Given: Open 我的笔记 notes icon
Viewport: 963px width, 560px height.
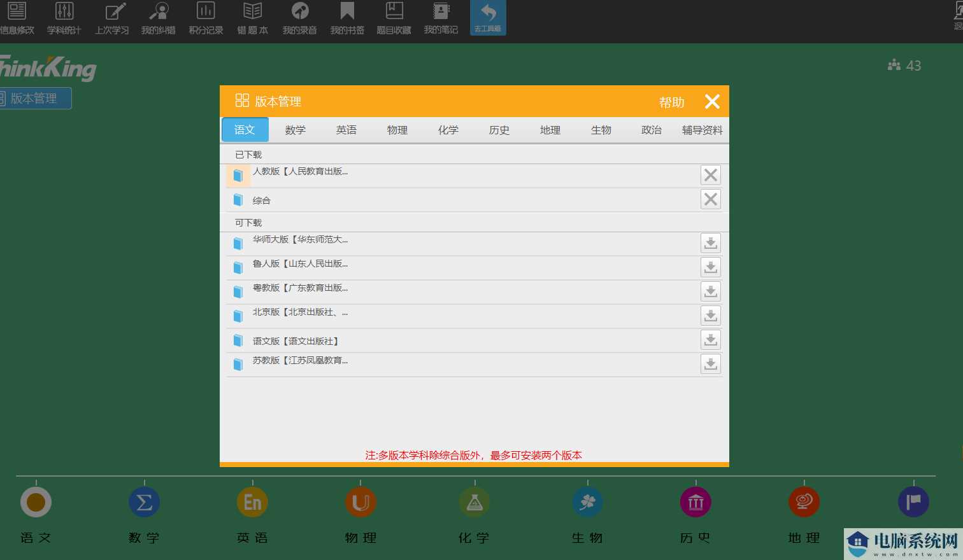Looking at the screenshot, I should point(441,18).
